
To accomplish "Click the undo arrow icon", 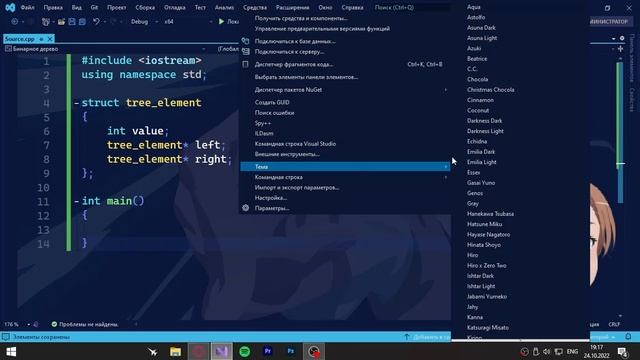I will pyautogui.click(x=96, y=22).
